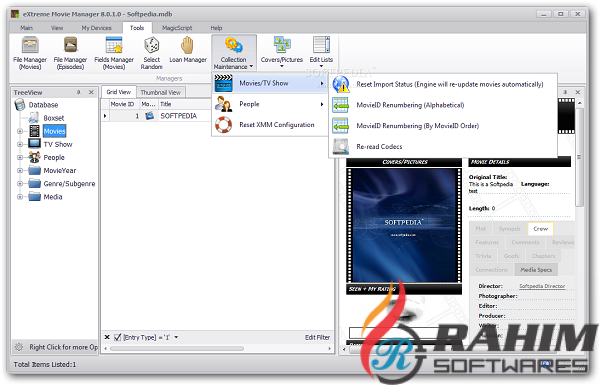Open the Help ribbon tab
Screen dimensions: 600x385
click(216, 28)
